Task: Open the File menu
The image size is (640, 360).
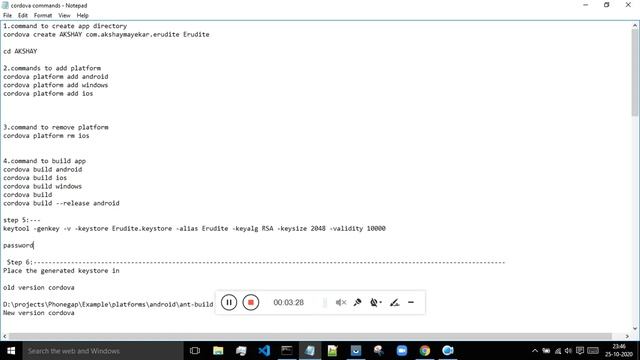Action: pos(7,16)
